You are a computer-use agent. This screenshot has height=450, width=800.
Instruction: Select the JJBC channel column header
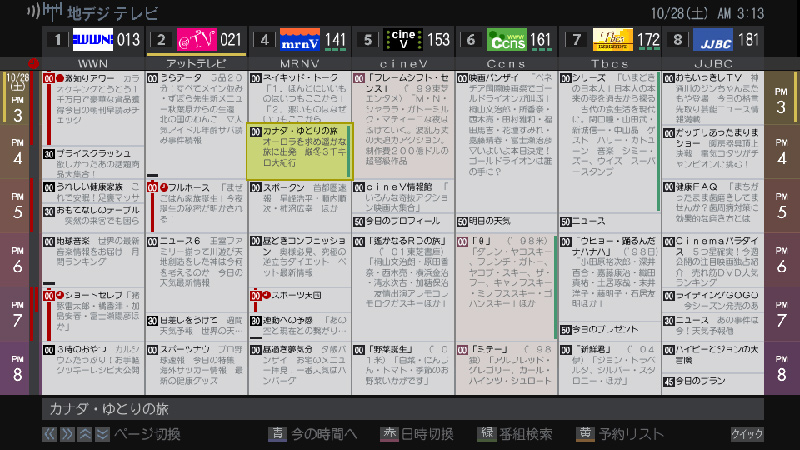[x=713, y=64]
